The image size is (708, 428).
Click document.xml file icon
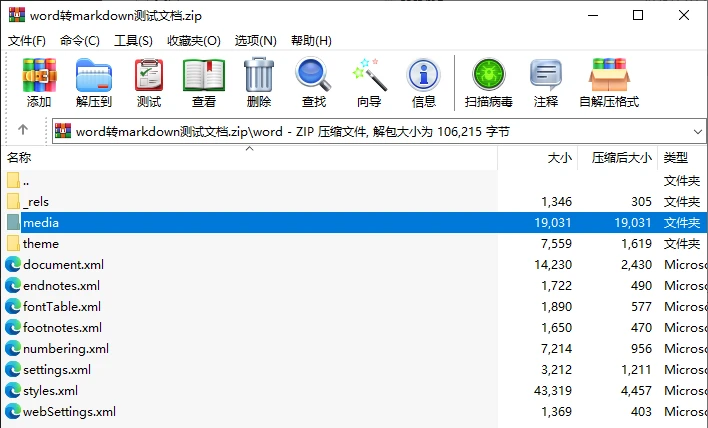[x=13, y=265]
